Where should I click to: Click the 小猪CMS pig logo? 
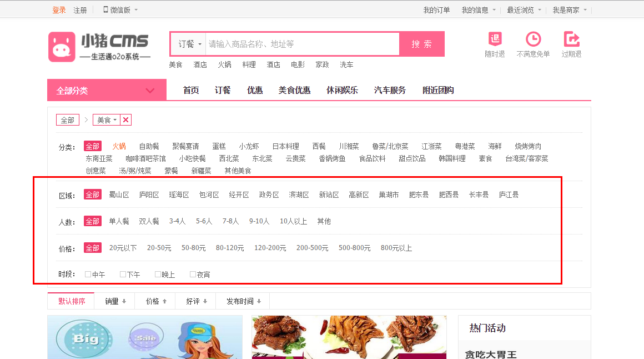[x=61, y=46]
